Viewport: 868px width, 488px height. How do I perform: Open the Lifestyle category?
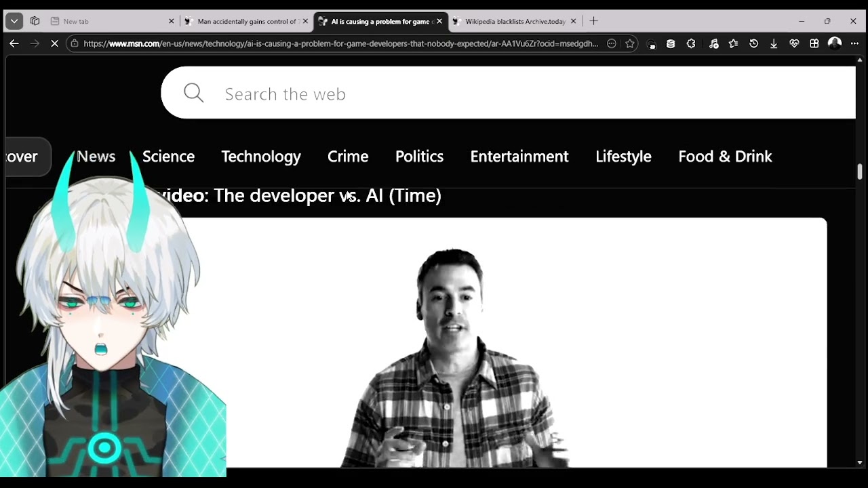pos(623,157)
